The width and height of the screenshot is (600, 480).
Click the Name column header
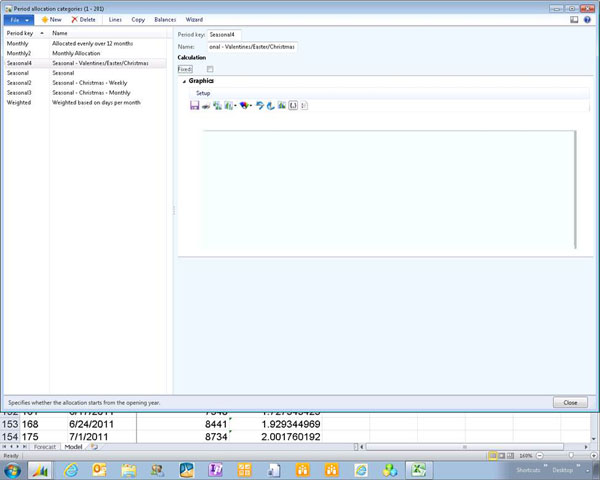(110, 33)
